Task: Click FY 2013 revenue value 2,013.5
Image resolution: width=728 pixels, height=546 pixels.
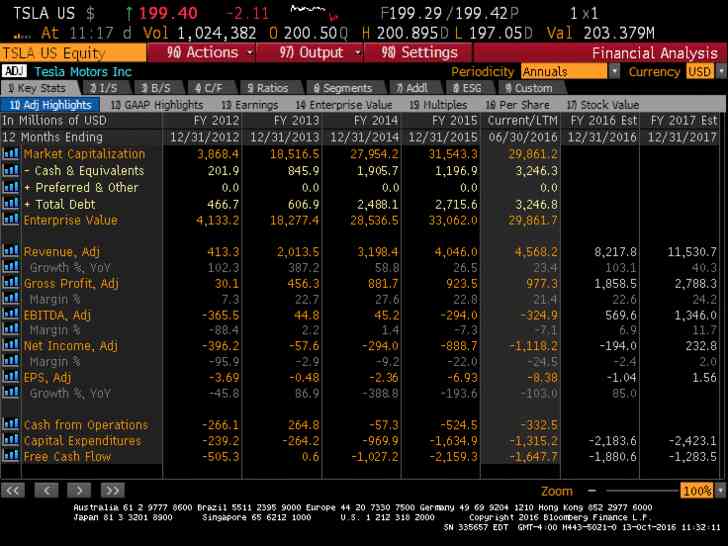Action: (298, 252)
